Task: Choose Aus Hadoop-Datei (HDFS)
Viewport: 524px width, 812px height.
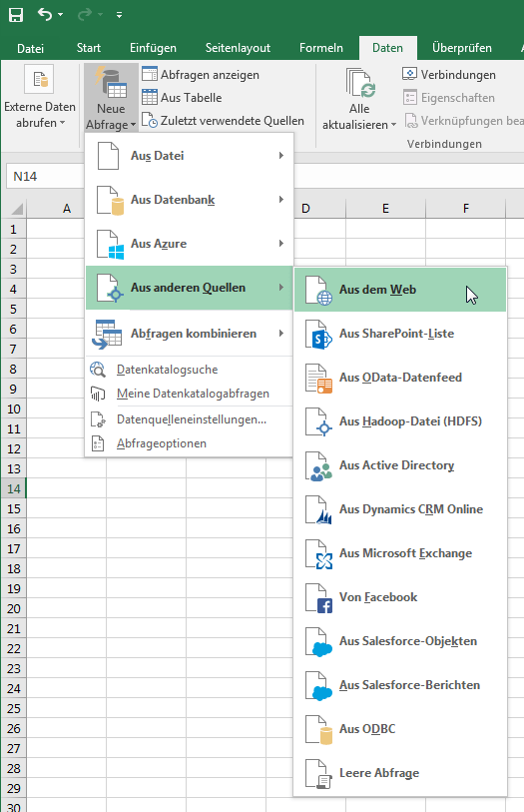Action: 400,421
